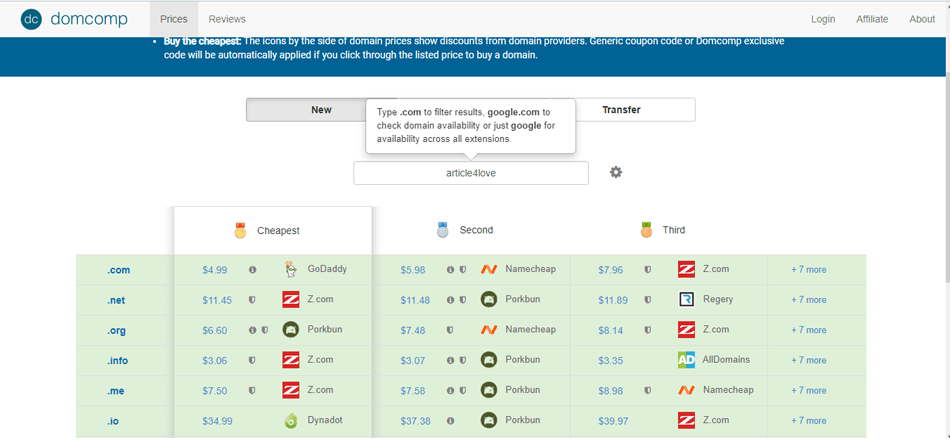Image resolution: width=950 pixels, height=440 pixels.
Task: Click the page vertical scrollbar
Action: 946,176
